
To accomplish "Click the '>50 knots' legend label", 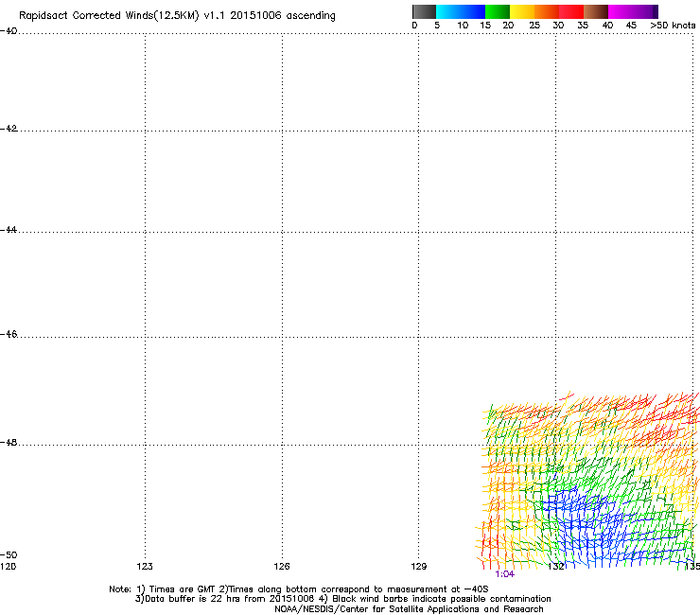I will pos(673,26).
